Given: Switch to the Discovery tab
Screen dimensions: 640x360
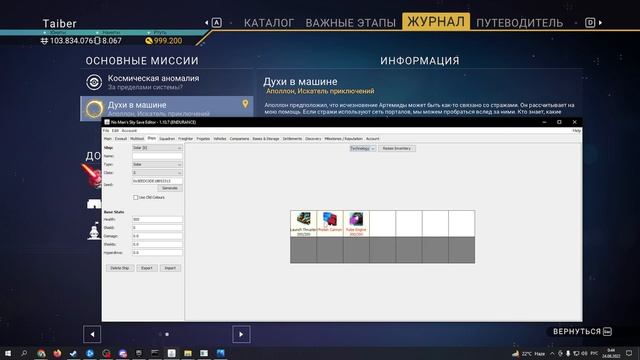Looking at the screenshot, I should coord(313,139).
